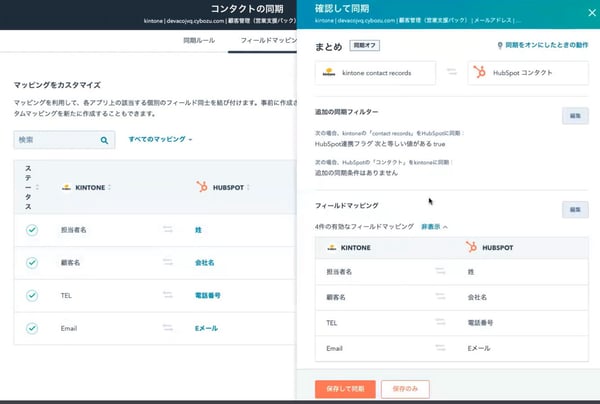Click kintone logo in summary card
The height and width of the screenshot is (404, 600).
click(329, 72)
